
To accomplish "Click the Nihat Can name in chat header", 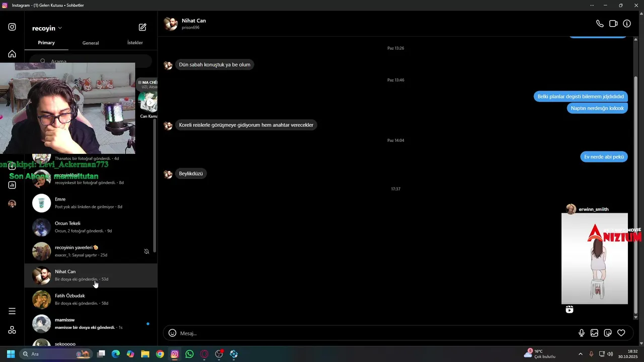I will click(x=194, y=21).
